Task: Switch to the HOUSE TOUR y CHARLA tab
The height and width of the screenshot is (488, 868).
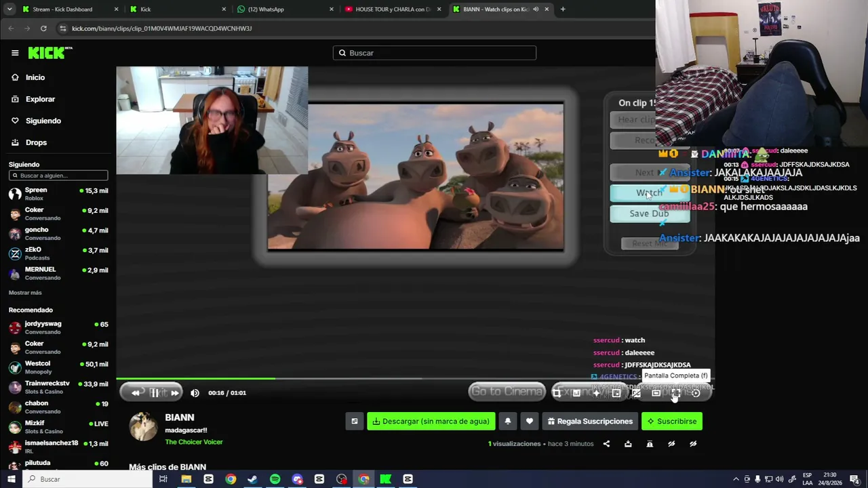Action: [393, 9]
